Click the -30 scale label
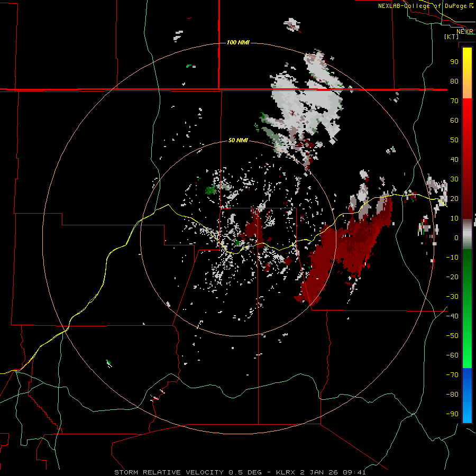476x476 pixels. pyautogui.click(x=452, y=297)
